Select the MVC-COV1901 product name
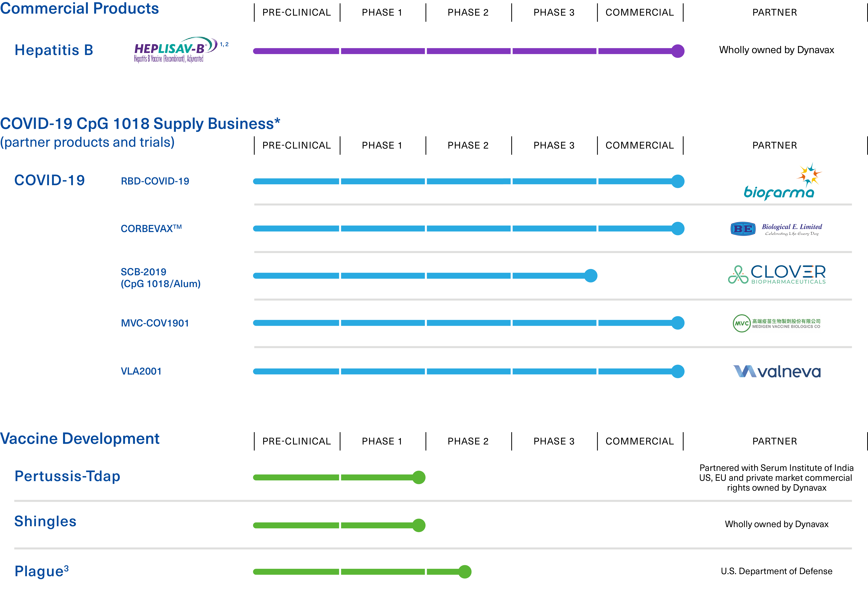 click(155, 323)
